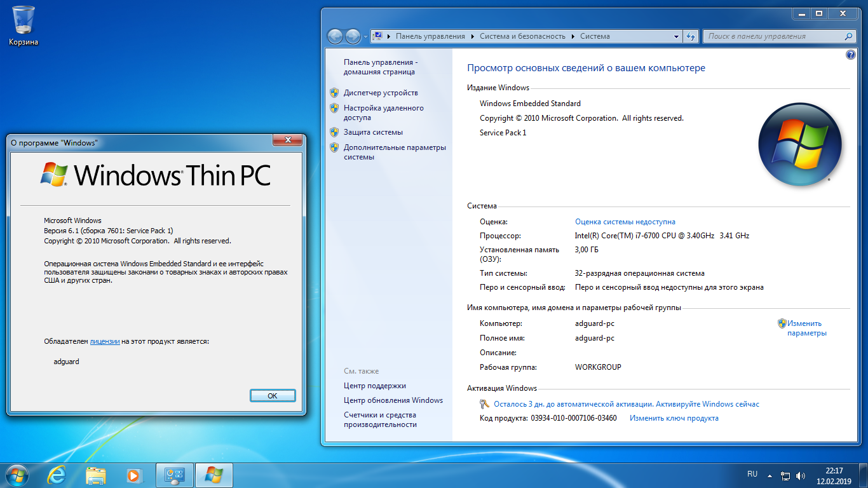The width and height of the screenshot is (868, 488).
Task: Click Изменить ключ продукта link
Action: click(674, 418)
